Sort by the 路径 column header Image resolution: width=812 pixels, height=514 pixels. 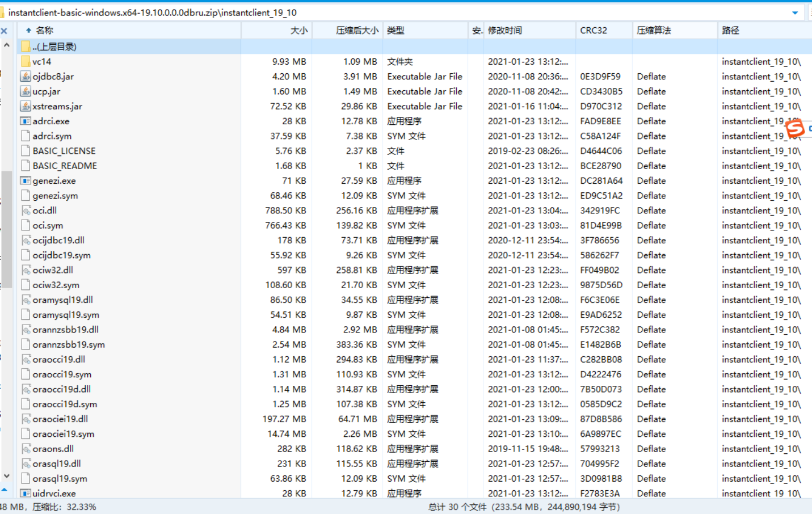[764, 31]
